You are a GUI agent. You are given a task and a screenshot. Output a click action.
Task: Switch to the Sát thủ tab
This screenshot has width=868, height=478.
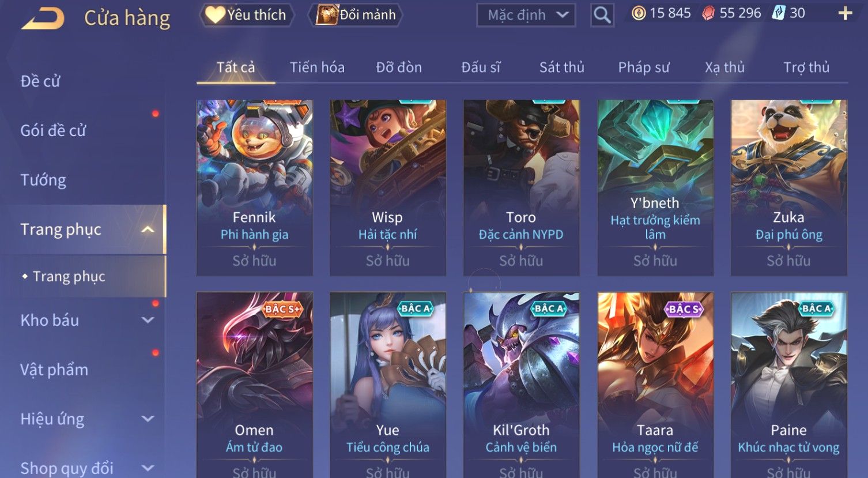coord(561,67)
